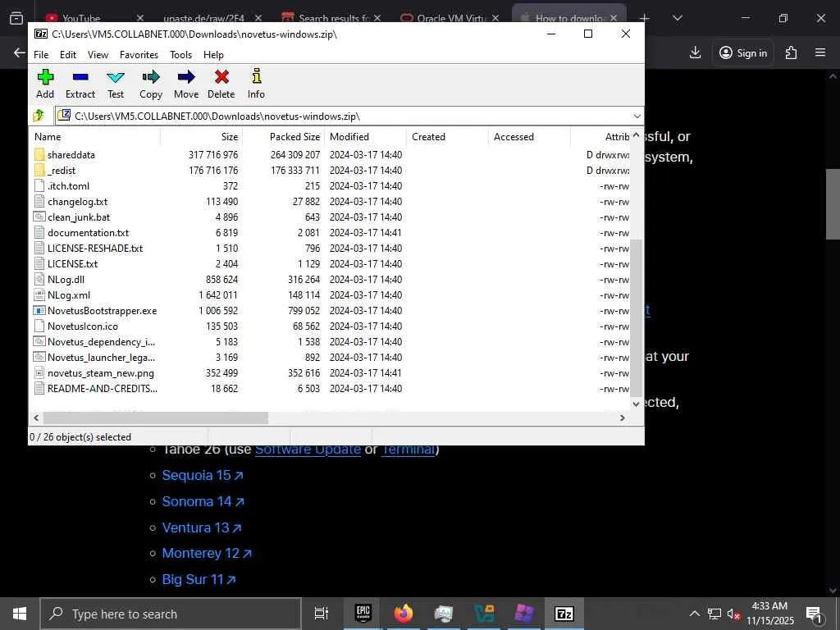Open Firefox from the taskbar
840x630 pixels.
pos(404,614)
